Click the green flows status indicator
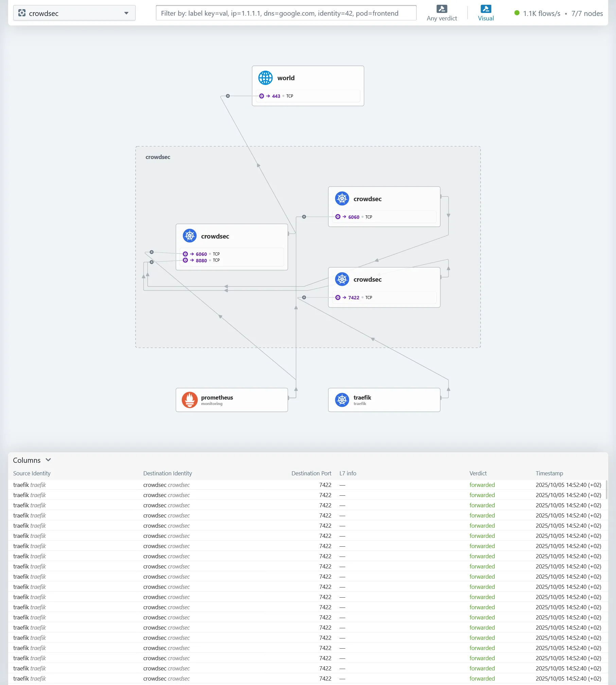This screenshot has width=616, height=685. (x=517, y=13)
